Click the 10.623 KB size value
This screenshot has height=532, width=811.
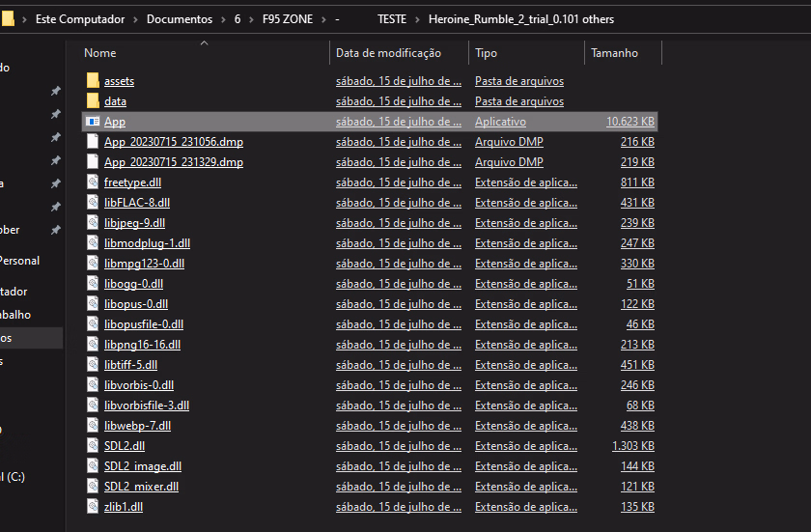tap(629, 122)
